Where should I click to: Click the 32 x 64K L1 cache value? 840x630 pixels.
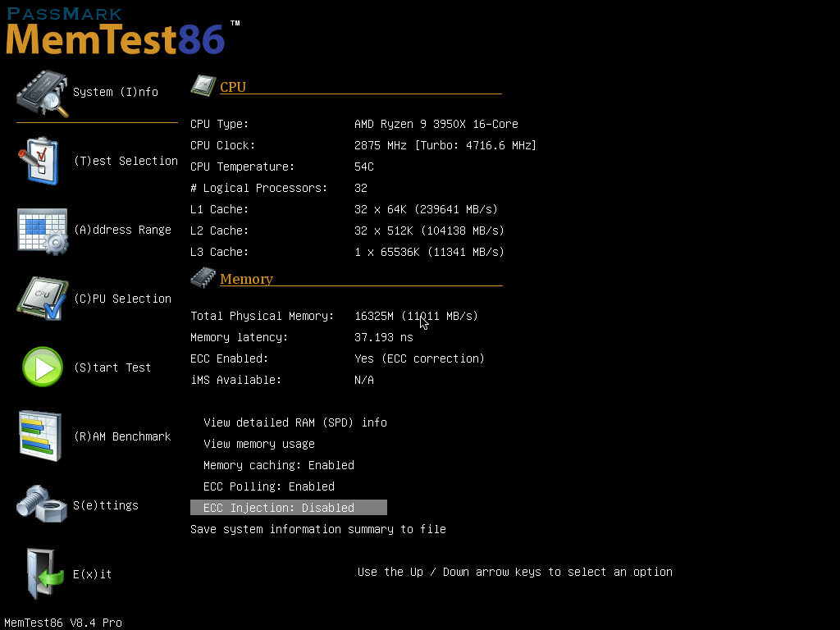[426, 209]
